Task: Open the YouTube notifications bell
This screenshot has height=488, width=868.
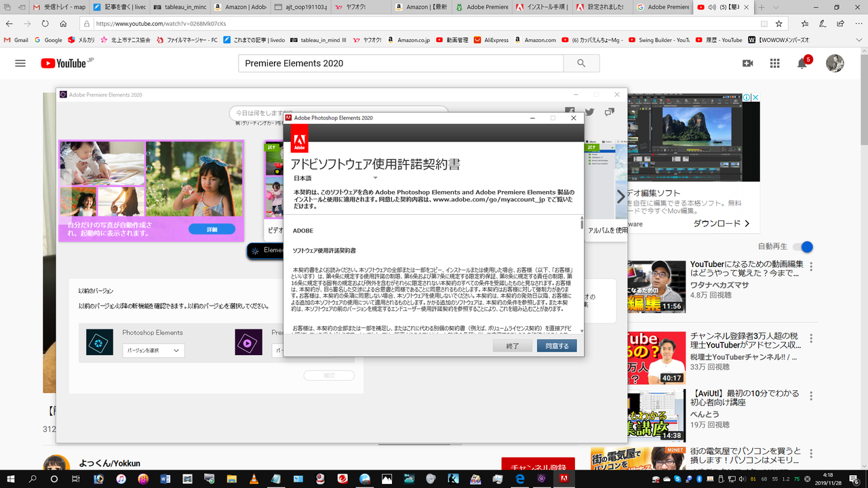Action: point(802,63)
